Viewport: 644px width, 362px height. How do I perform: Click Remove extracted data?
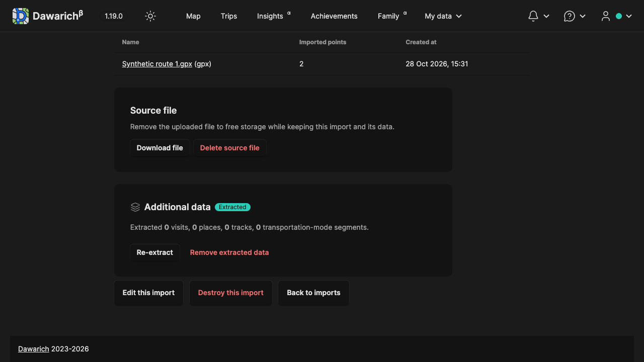pyautogui.click(x=229, y=252)
